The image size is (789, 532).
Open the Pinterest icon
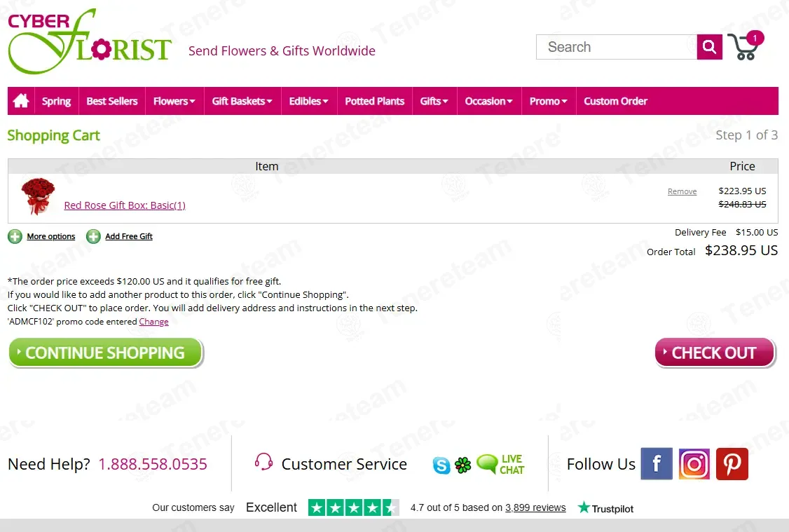[732, 463]
